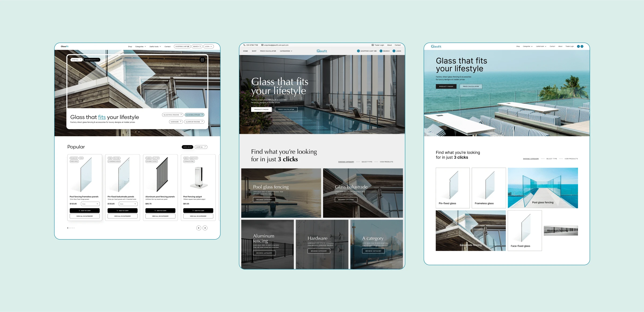Select the Shop menu item
The width and height of the screenshot is (644, 312).
tap(130, 46)
